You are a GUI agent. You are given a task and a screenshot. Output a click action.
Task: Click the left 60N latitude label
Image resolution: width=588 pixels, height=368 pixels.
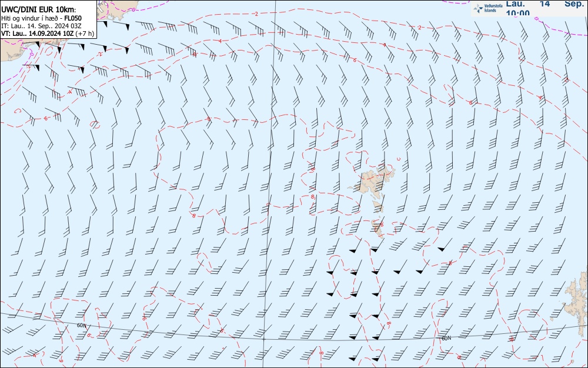click(81, 325)
